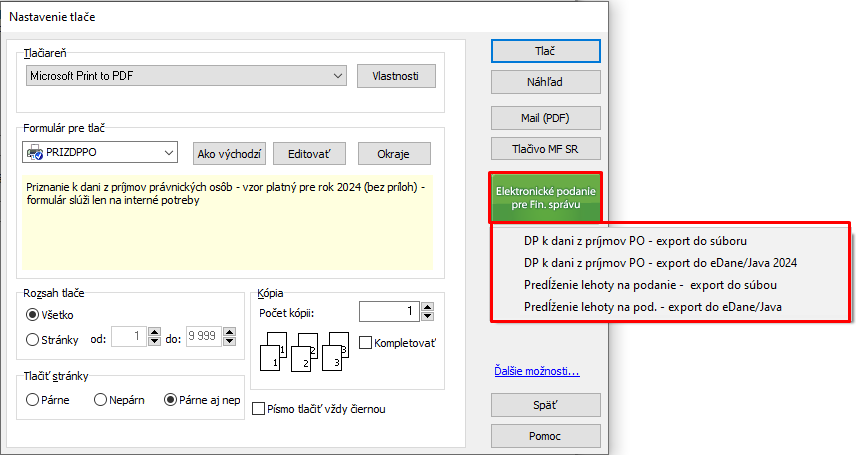Select DP k dani export do súboru
The height and width of the screenshot is (455, 856).
pos(636,241)
